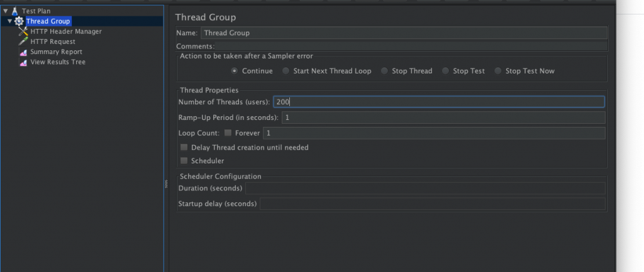Select the Continue radio button
This screenshot has width=644, height=272.
point(235,71)
